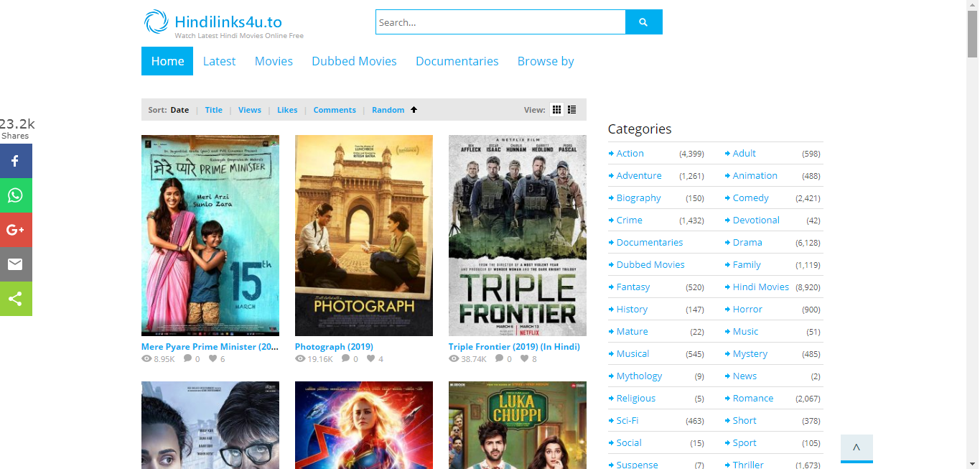Sort movies by Views
This screenshot has width=980, height=469.
click(x=250, y=110)
